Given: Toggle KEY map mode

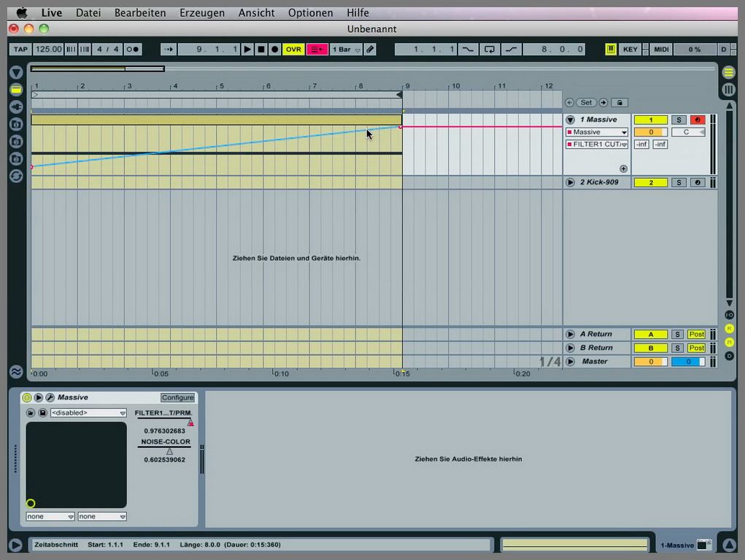Looking at the screenshot, I should coord(630,49).
